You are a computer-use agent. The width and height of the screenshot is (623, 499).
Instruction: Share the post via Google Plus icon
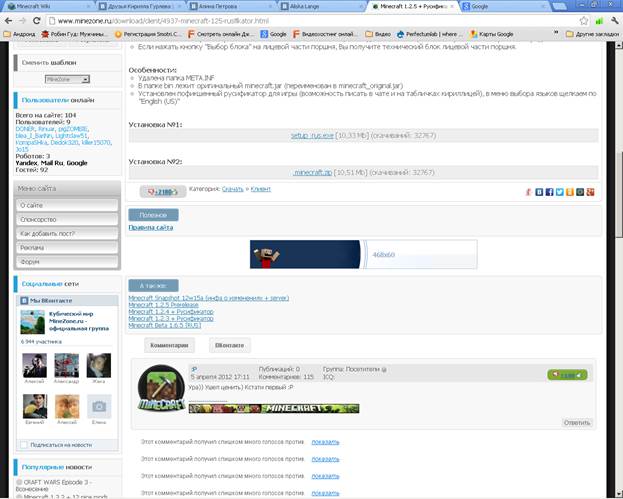pyautogui.click(x=590, y=192)
